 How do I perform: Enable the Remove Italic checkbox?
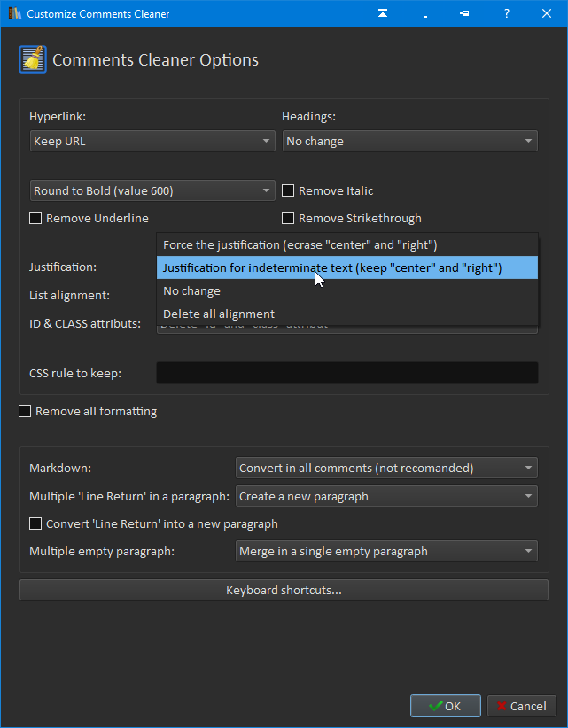288,190
